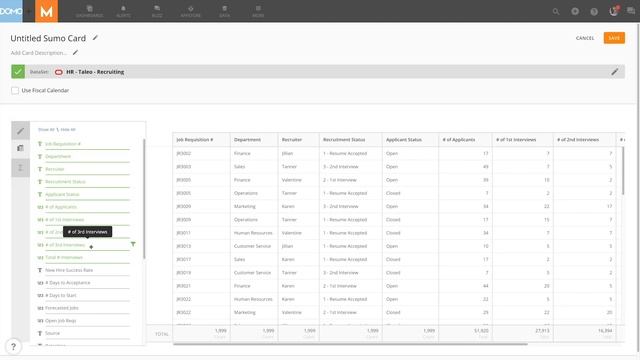
Task: Open the Buzz chat icon at far right
Action: point(631,11)
